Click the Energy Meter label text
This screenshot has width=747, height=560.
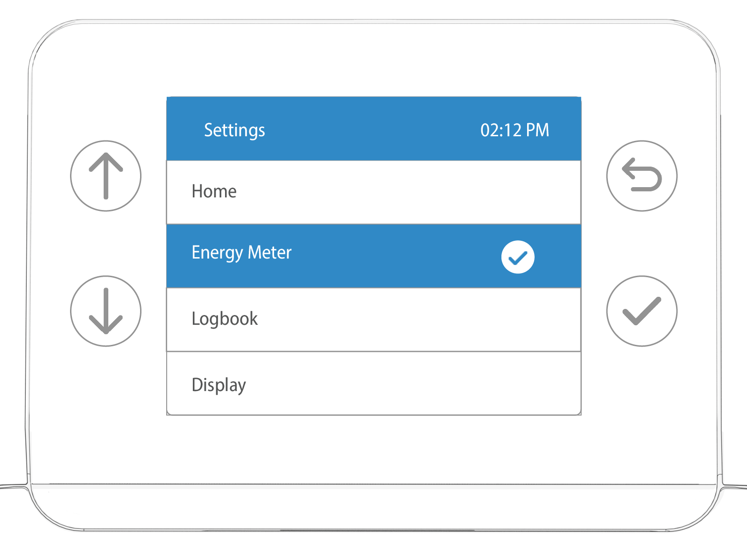[241, 252]
